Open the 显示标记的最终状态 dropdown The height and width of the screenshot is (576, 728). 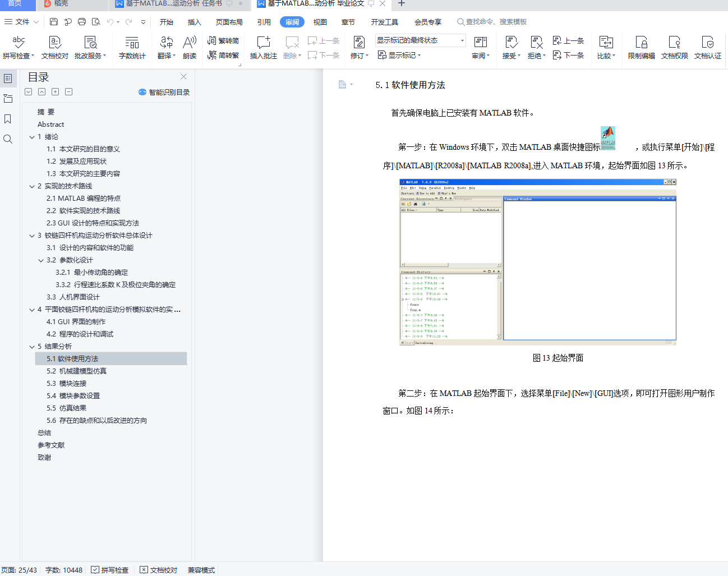(421, 40)
